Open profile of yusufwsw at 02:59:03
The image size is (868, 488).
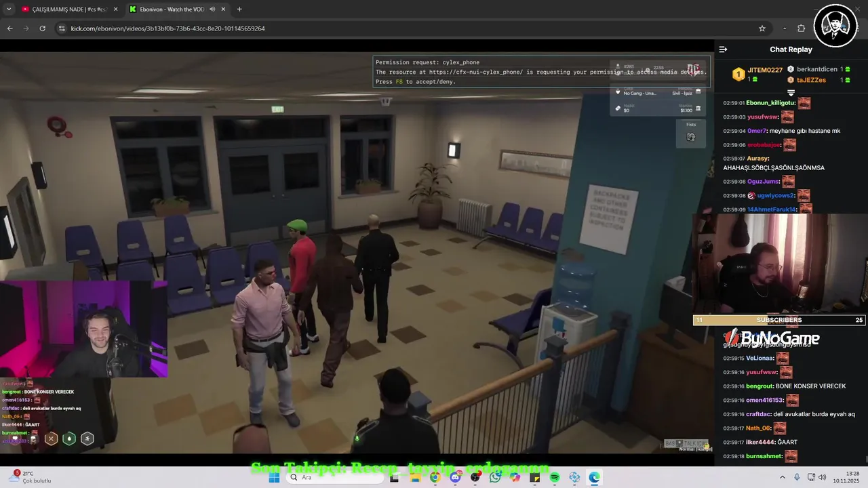762,117
